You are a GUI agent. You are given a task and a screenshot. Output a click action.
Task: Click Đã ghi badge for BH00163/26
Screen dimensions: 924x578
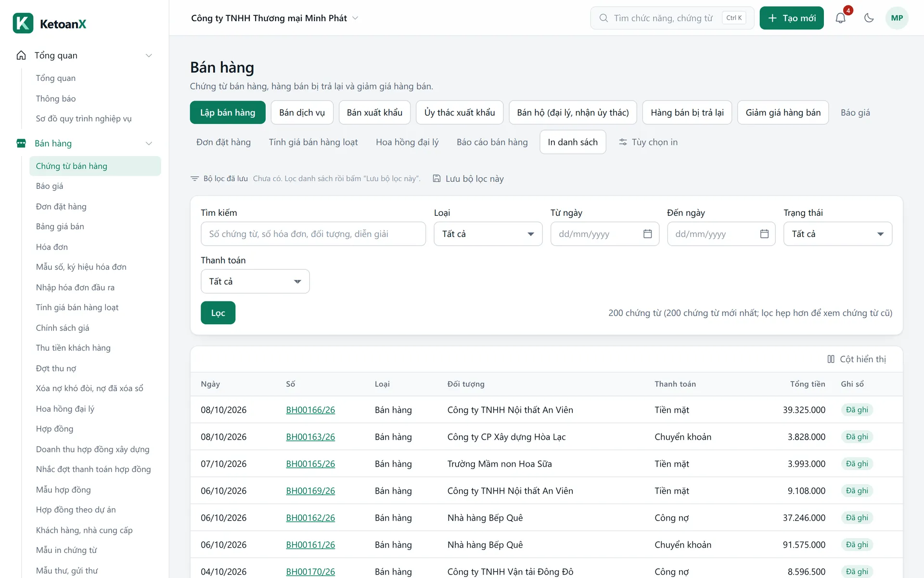click(x=857, y=437)
